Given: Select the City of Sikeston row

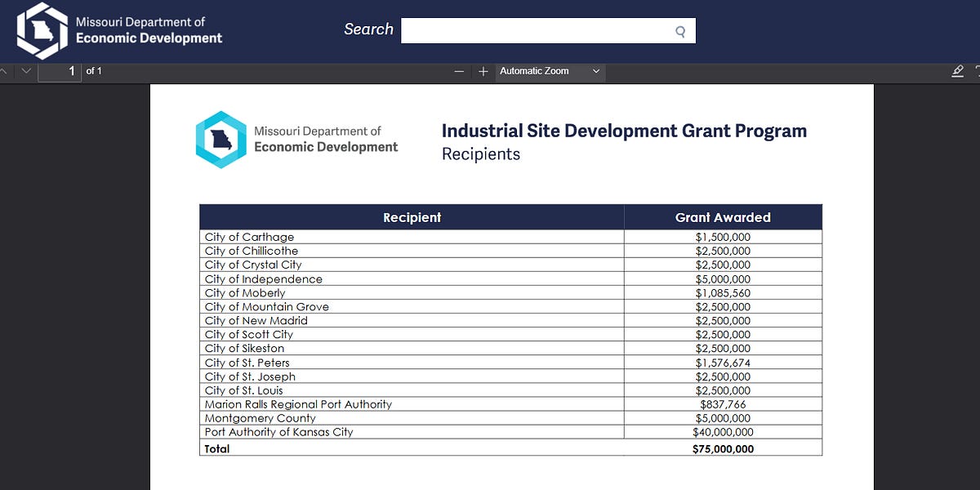Looking at the screenshot, I should coord(510,349).
